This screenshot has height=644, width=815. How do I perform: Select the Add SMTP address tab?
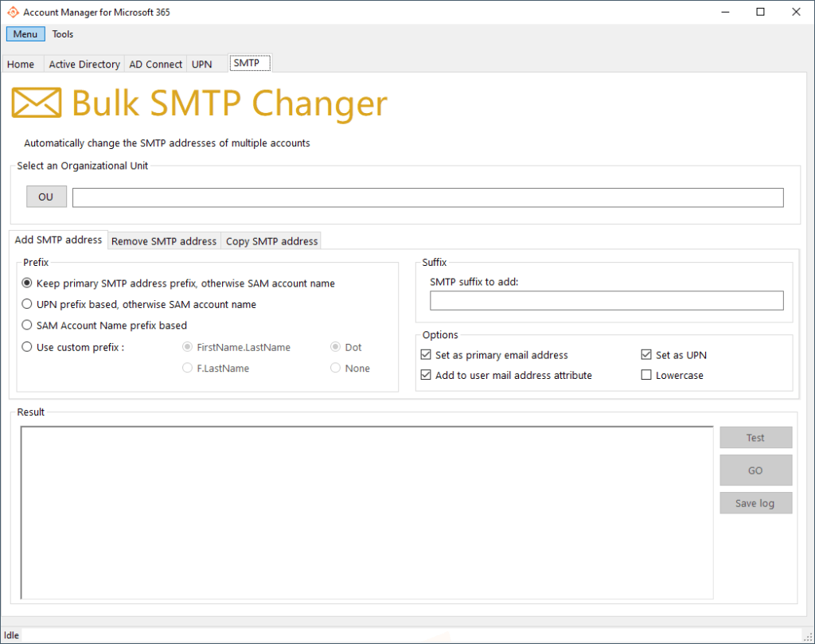tap(58, 240)
